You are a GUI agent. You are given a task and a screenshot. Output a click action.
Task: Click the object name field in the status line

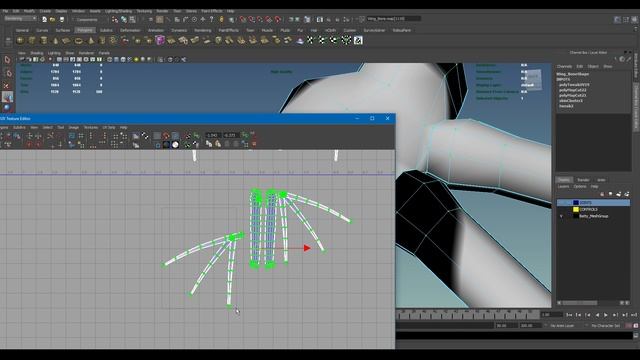click(x=393, y=19)
